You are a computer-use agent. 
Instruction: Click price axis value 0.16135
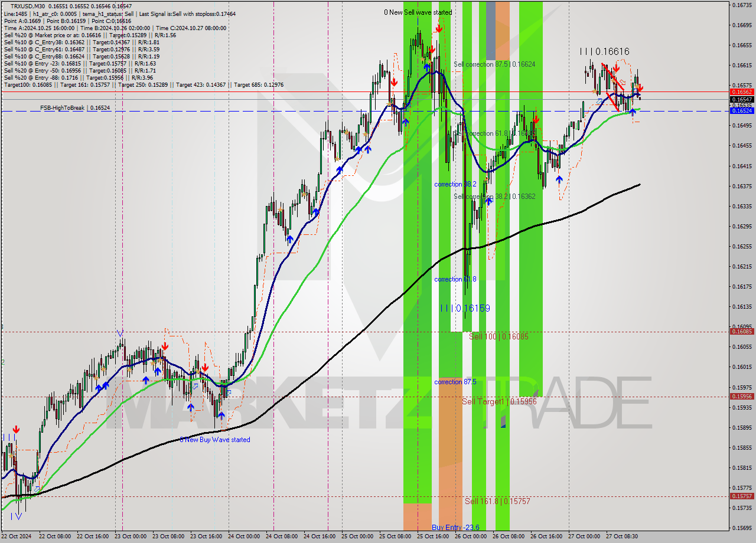point(742,307)
